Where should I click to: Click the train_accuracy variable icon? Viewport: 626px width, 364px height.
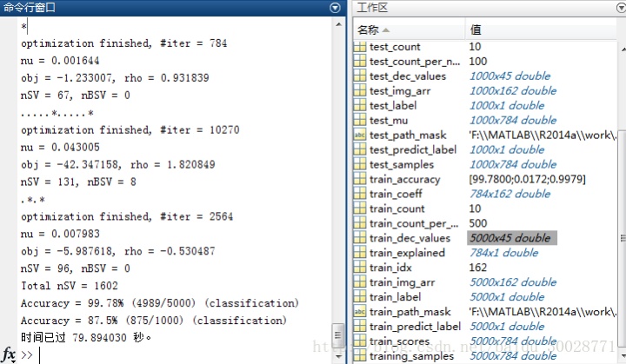coord(359,180)
